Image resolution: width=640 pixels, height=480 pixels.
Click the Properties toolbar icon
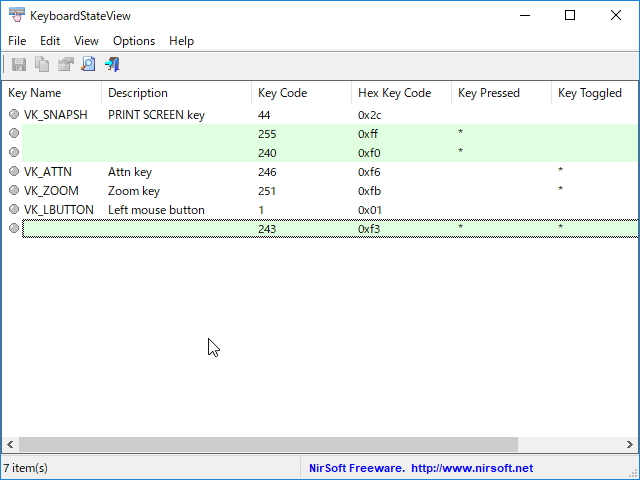tap(65, 64)
